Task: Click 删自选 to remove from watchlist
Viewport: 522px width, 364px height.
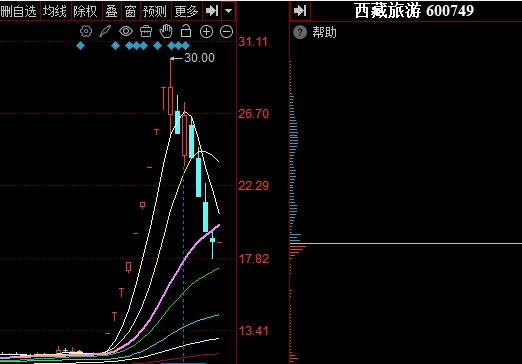Action: coord(18,11)
